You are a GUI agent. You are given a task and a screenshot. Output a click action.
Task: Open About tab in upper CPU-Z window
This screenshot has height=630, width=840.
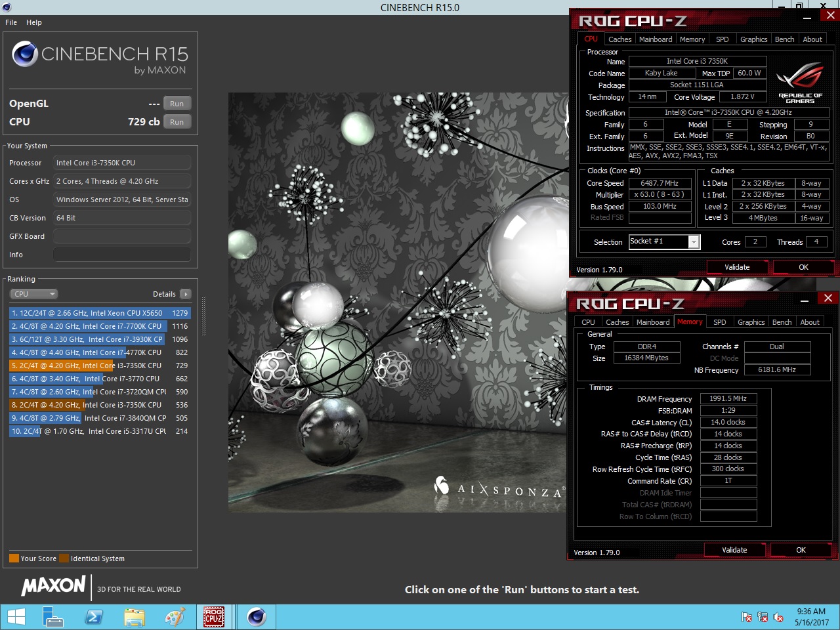click(x=812, y=39)
